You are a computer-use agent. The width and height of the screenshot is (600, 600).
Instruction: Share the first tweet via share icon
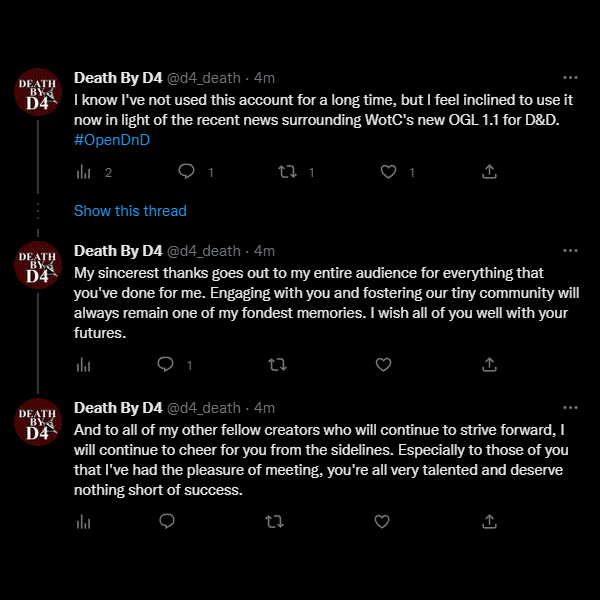point(489,171)
